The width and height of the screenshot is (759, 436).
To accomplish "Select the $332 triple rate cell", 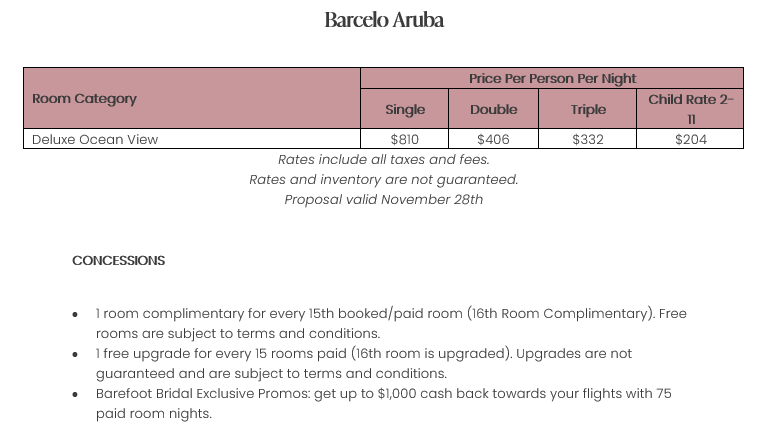I will pos(588,140).
